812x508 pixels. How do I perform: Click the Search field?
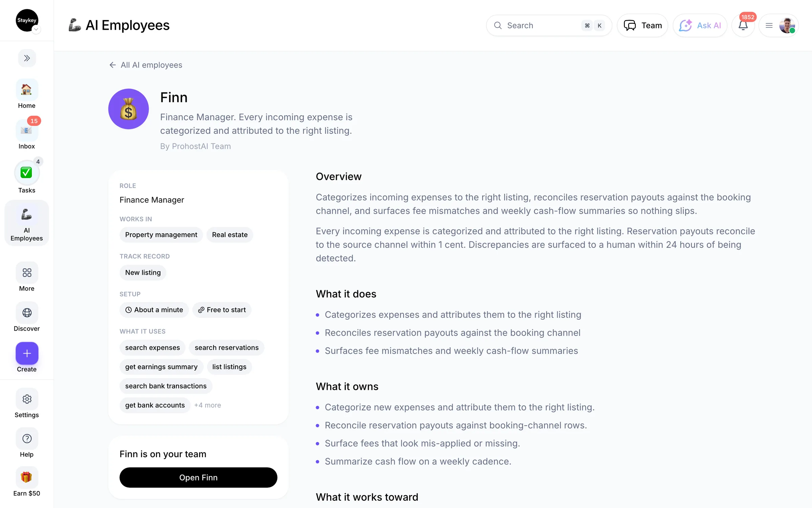point(549,25)
